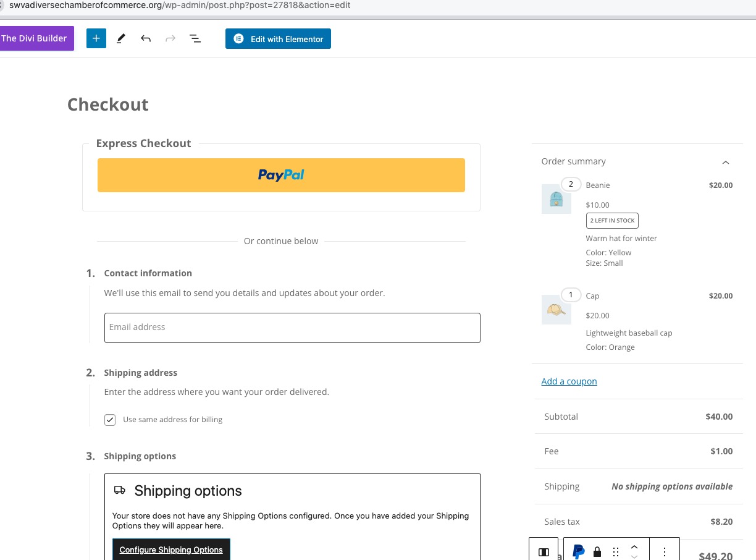Click the Cap quantity badge 1
The width and height of the screenshot is (756, 560).
571,295
